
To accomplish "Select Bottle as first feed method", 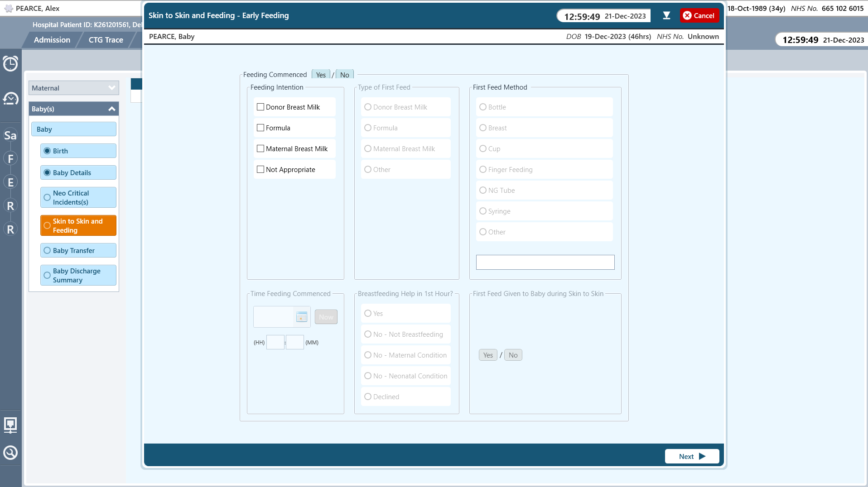I will 544,107.
